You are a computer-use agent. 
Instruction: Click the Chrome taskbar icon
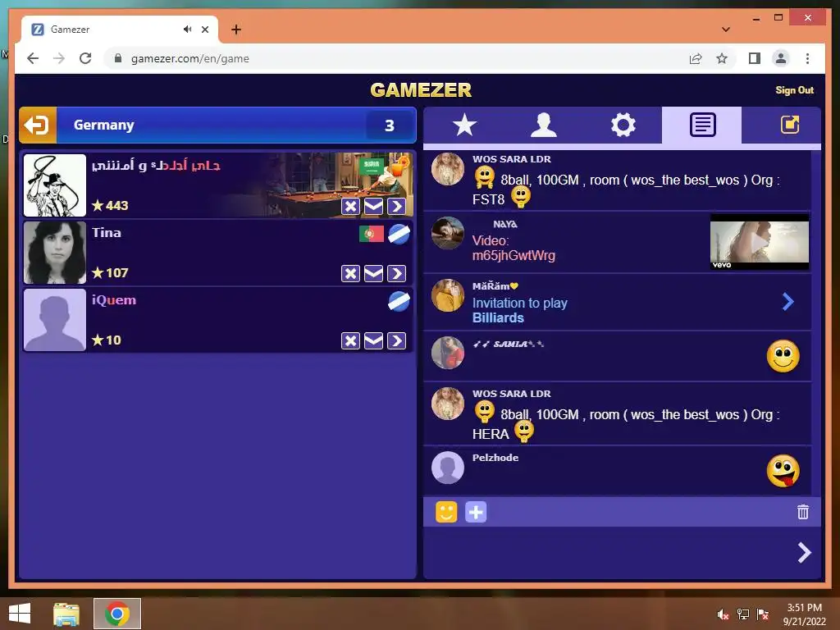point(117,614)
